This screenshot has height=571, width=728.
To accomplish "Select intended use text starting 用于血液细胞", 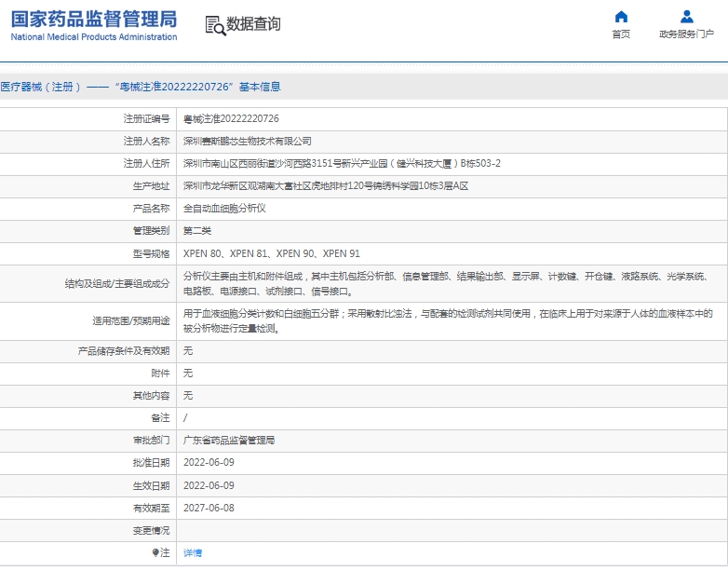I will [448, 321].
